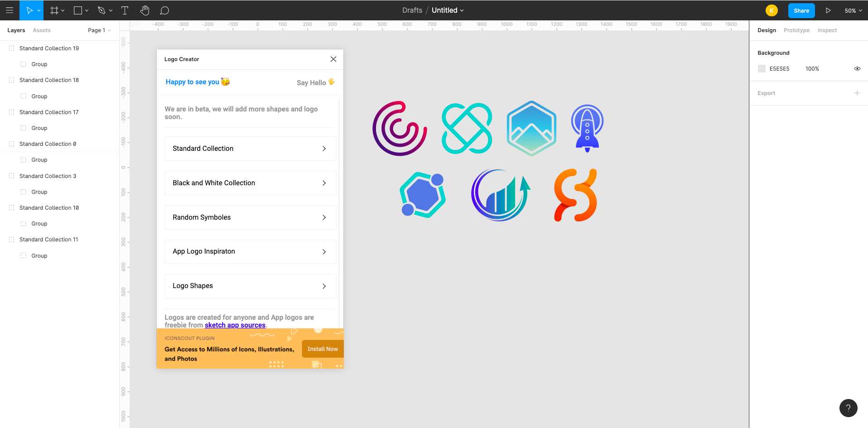Screen dimensions: 868x428
Task: Open the Figma main hamburger menu
Action: 10,10
